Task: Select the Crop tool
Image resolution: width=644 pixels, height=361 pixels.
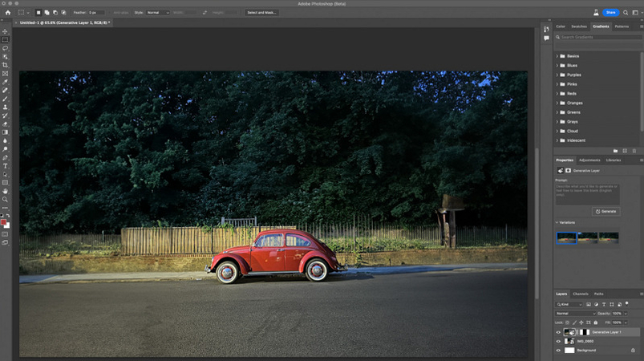Action: [x=5, y=65]
